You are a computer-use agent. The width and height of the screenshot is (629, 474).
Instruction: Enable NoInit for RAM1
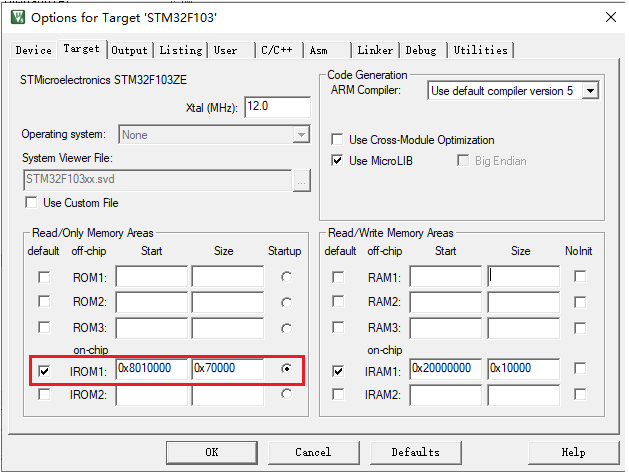pos(580,276)
